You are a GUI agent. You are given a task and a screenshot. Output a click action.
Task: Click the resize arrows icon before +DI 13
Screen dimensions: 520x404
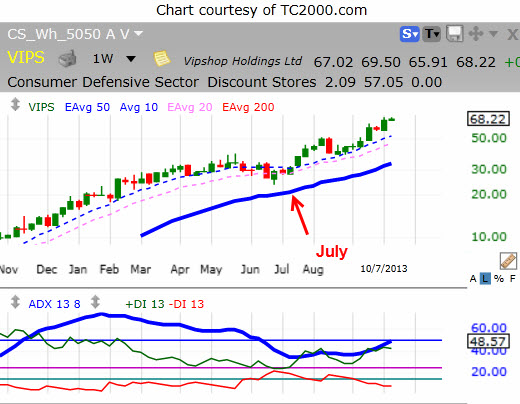click(95, 302)
